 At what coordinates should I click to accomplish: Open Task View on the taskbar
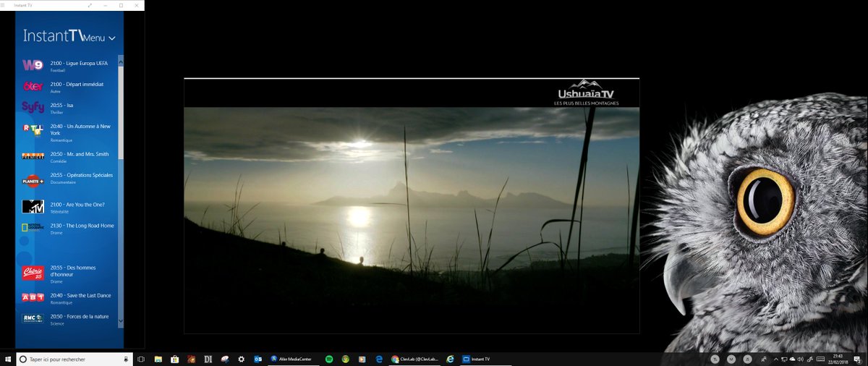[x=141, y=359]
